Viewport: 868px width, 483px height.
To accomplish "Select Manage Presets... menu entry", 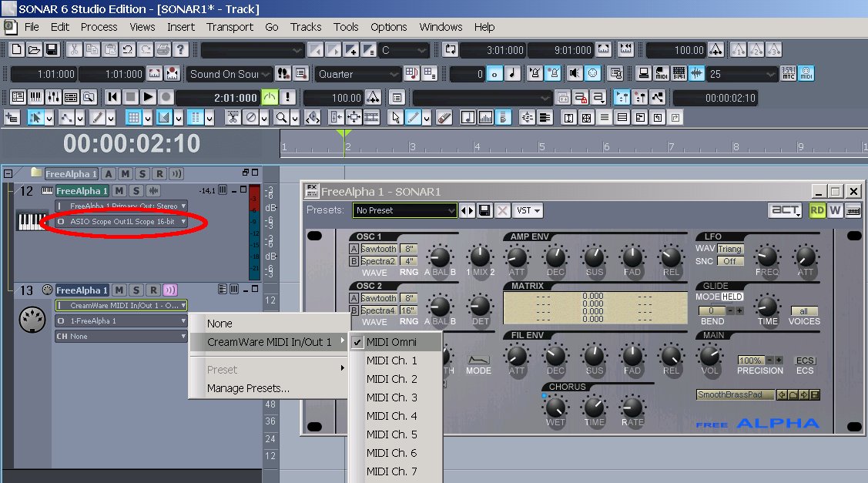I will point(269,388).
